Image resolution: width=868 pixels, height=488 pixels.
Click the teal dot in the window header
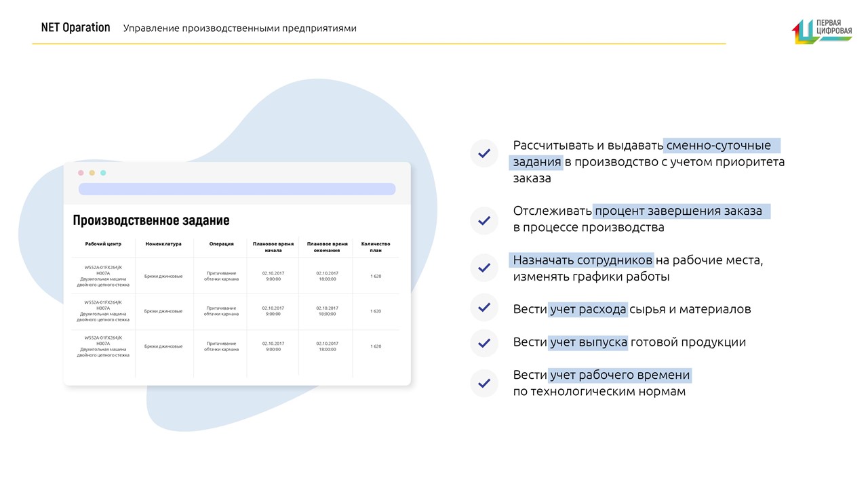click(103, 173)
